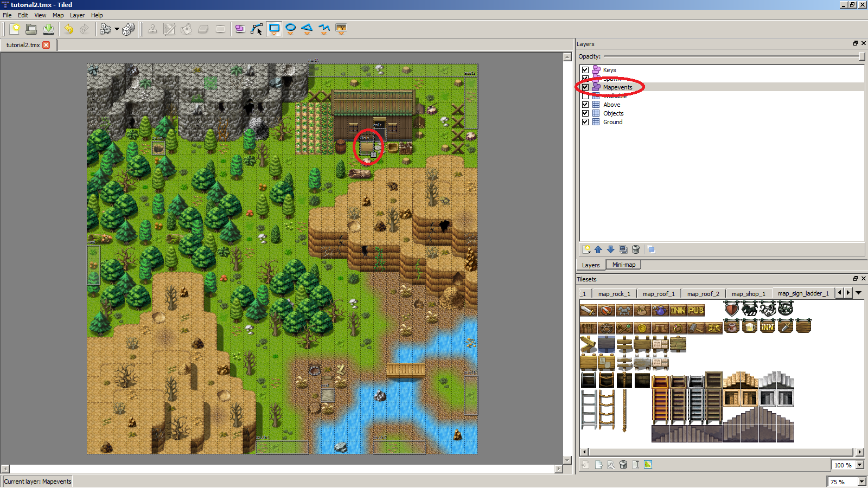Toggle visibility of Ground layer

(585, 122)
